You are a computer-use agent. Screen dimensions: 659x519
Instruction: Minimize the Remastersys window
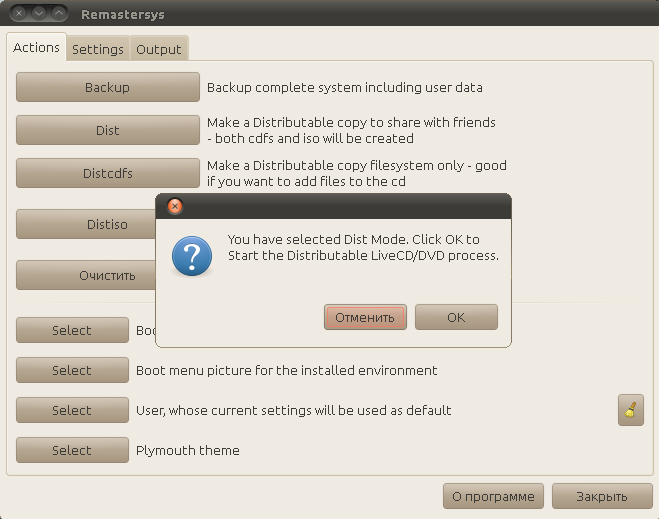tap(38, 14)
